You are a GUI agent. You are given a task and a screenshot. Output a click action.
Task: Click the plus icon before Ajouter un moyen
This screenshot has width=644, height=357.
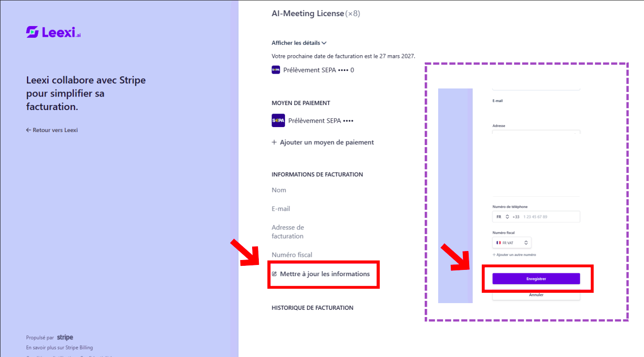pyautogui.click(x=274, y=142)
